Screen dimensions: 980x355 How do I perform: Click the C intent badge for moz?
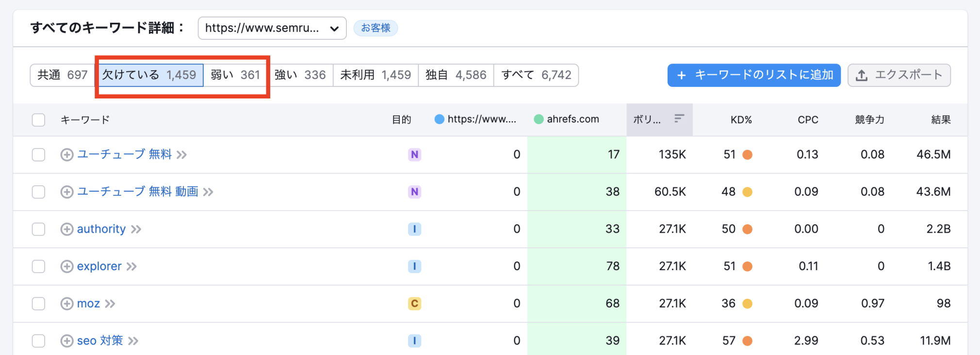[x=414, y=304]
